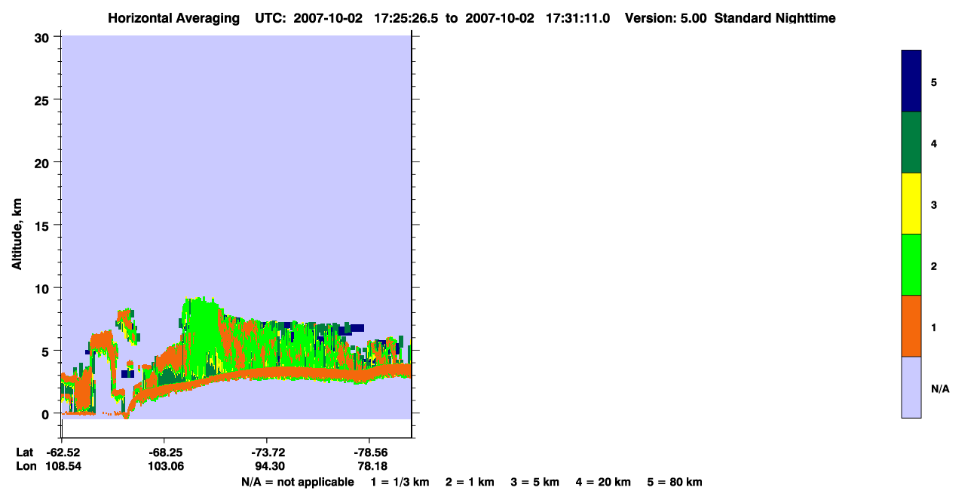
Task: Click the '2 = 1 km' legend text
Action: 470,482
